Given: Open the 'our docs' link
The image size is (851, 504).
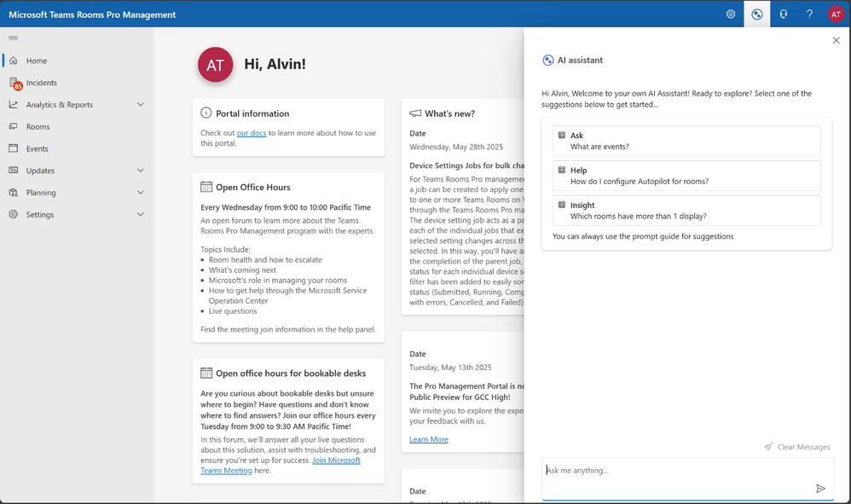Looking at the screenshot, I should pyautogui.click(x=252, y=133).
